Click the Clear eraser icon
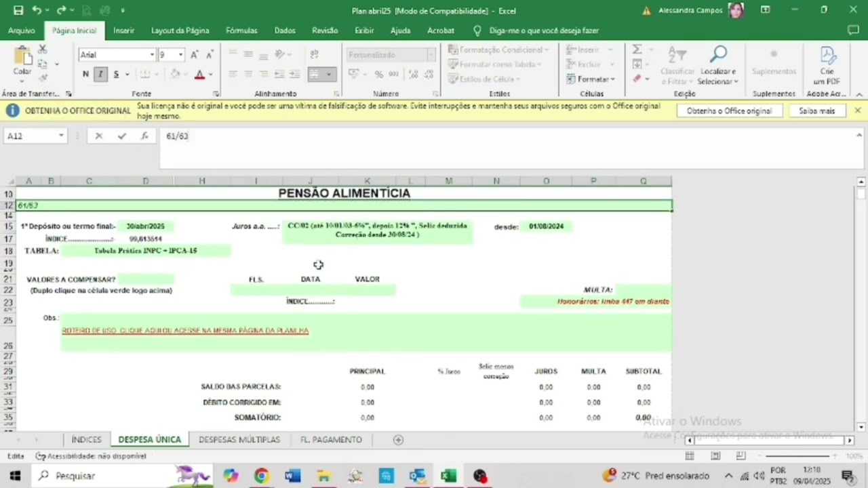The image size is (868, 488). [x=637, y=79]
